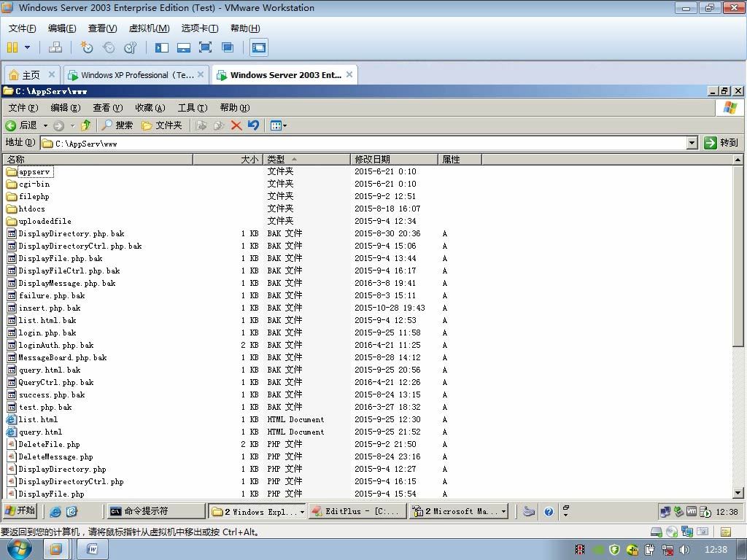Click the show library sidebar icon in VMware toolbar
The height and width of the screenshot is (560, 747).
click(x=161, y=47)
